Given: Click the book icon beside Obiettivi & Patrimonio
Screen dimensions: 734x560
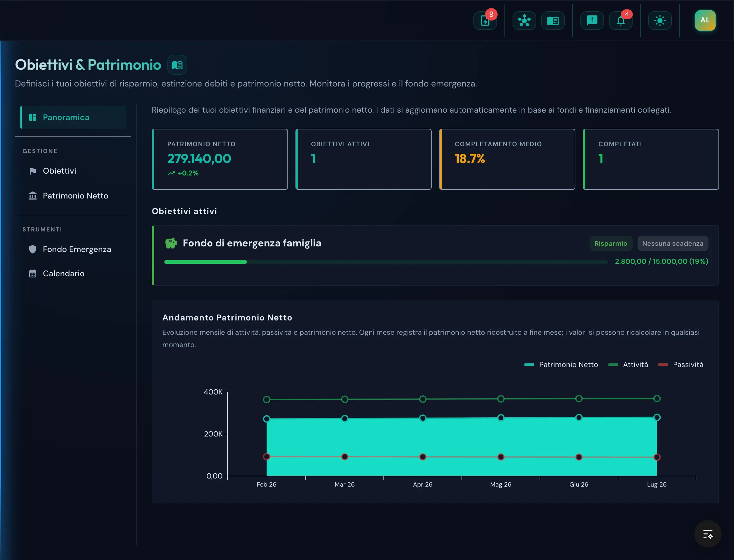Looking at the screenshot, I should pyautogui.click(x=177, y=65).
